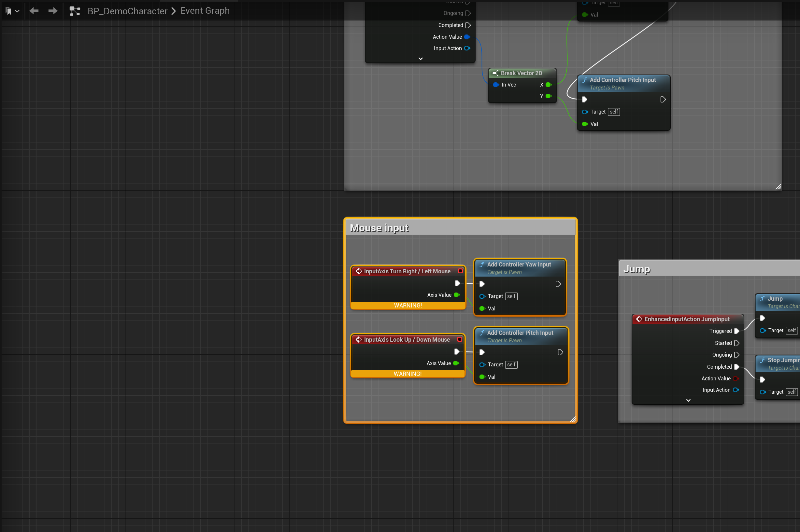This screenshot has width=800, height=532.
Task: Click the event icon on EnhancedInputAction JumpInput
Action: tap(639, 319)
